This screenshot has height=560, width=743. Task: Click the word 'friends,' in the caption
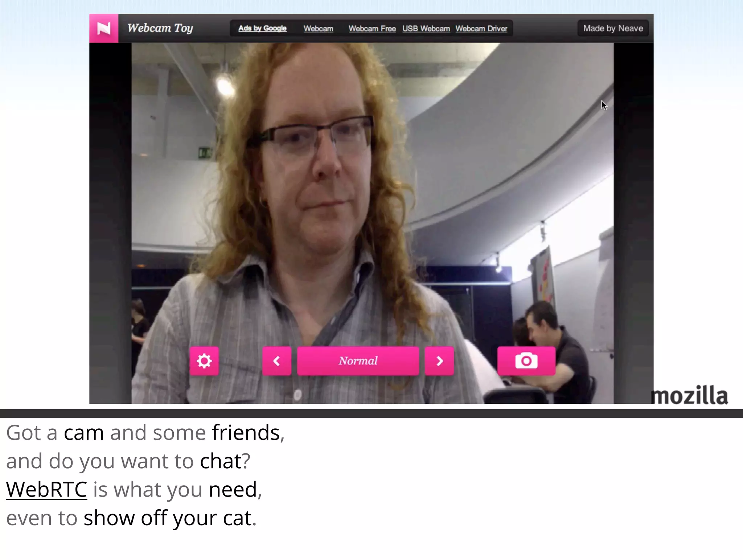pos(249,433)
